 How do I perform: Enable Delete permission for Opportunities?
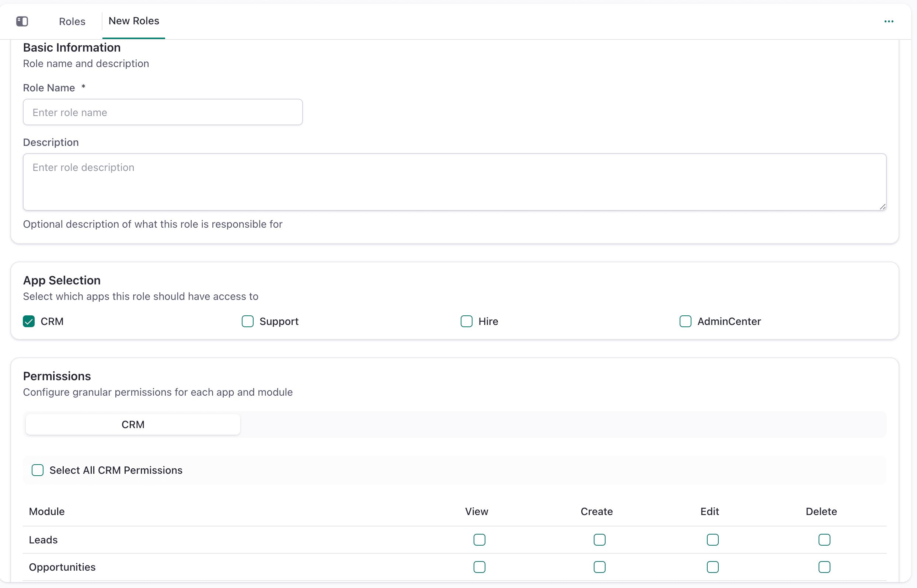coord(824,567)
